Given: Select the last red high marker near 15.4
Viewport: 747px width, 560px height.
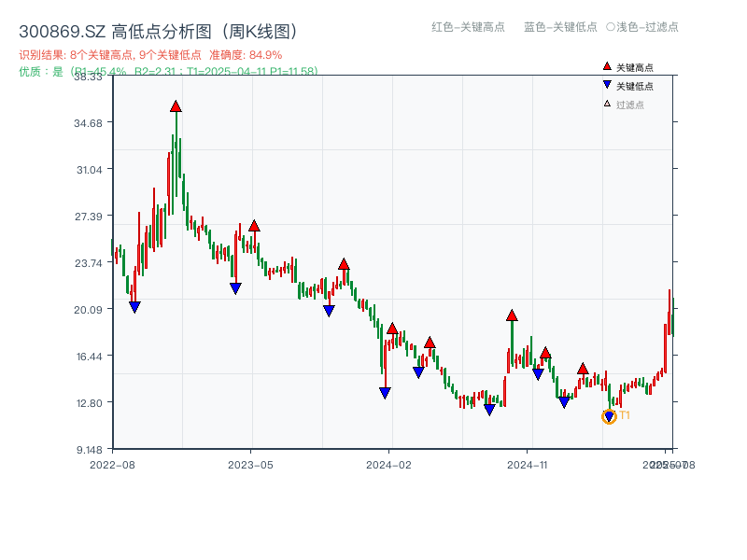Looking at the screenshot, I should (583, 369).
